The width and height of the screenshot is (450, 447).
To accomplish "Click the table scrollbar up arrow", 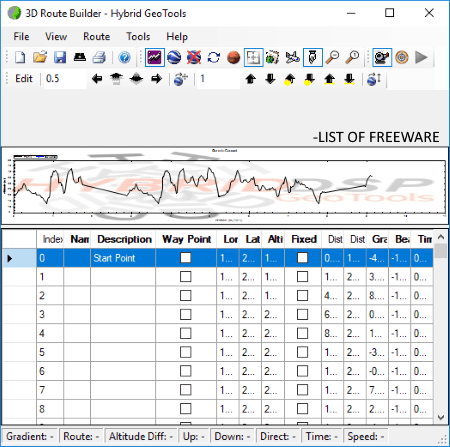I will click(x=441, y=237).
